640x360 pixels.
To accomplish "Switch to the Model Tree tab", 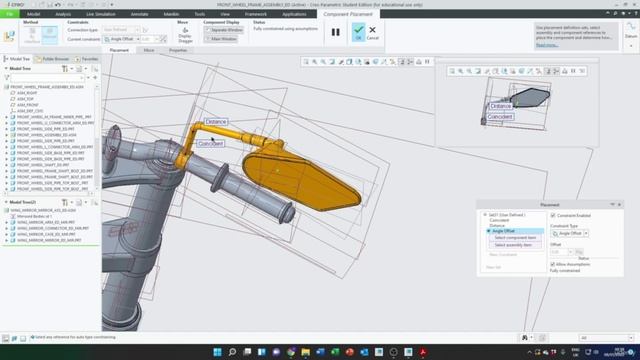I will coord(17,59).
